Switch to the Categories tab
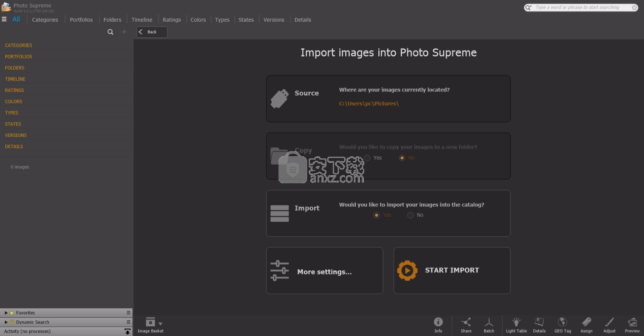This screenshot has width=644, height=336. click(45, 20)
